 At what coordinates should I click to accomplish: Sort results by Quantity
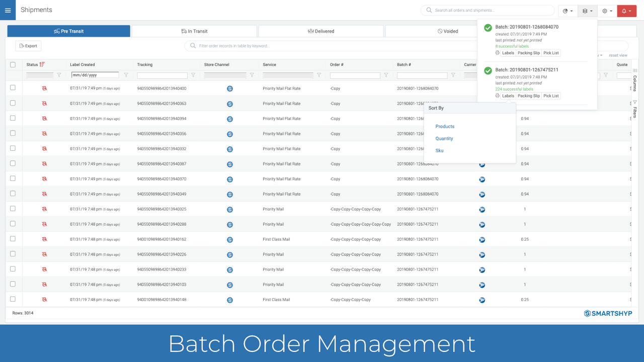(444, 138)
